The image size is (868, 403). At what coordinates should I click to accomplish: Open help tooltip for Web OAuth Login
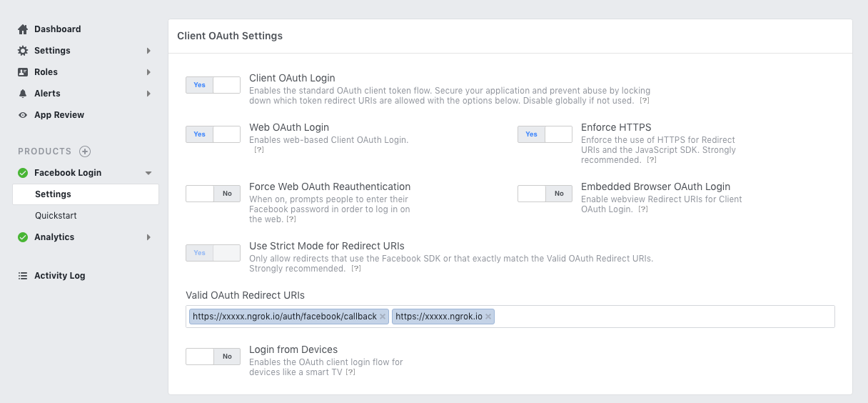(259, 150)
